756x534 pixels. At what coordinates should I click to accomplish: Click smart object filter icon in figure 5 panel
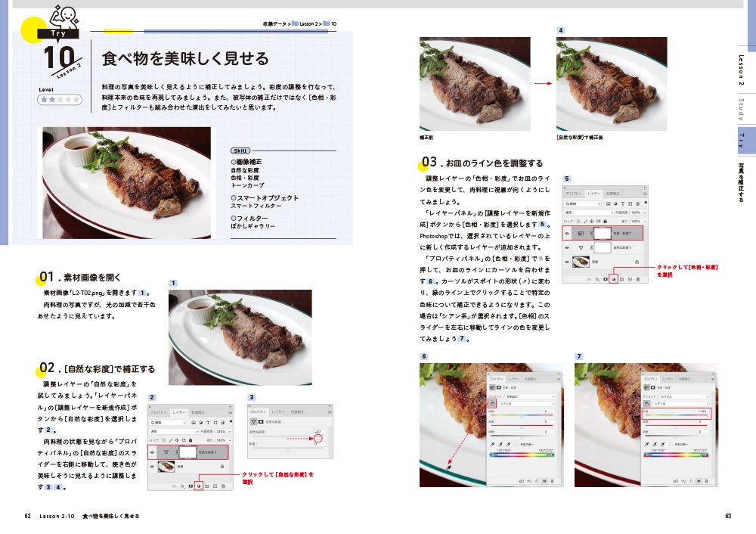click(637, 203)
